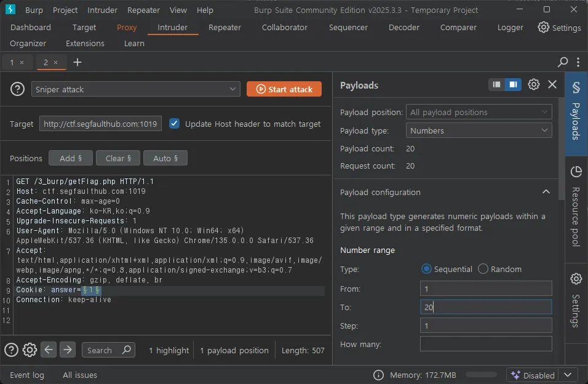Screen dimensions: 588x384
Task: Click the Target URL field
Action: point(100,124)
